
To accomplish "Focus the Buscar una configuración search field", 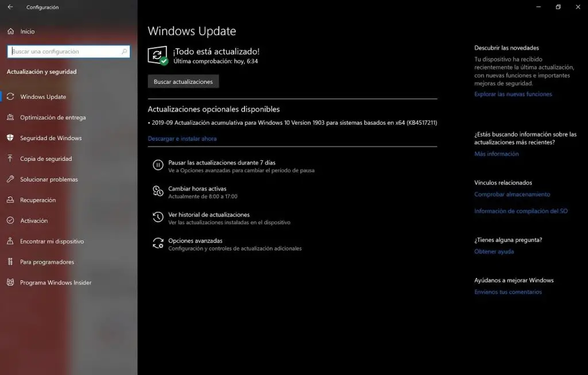I will (x=69, y=51).
